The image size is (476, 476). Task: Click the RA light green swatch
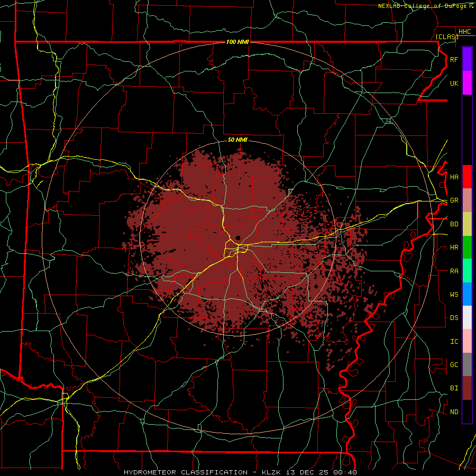click(467, 271)
